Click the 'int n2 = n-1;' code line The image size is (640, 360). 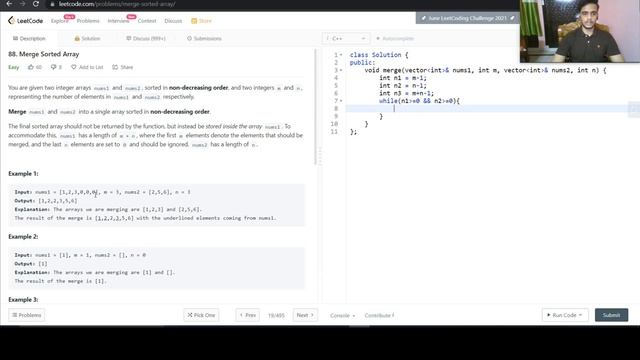[x=402, y=86]
